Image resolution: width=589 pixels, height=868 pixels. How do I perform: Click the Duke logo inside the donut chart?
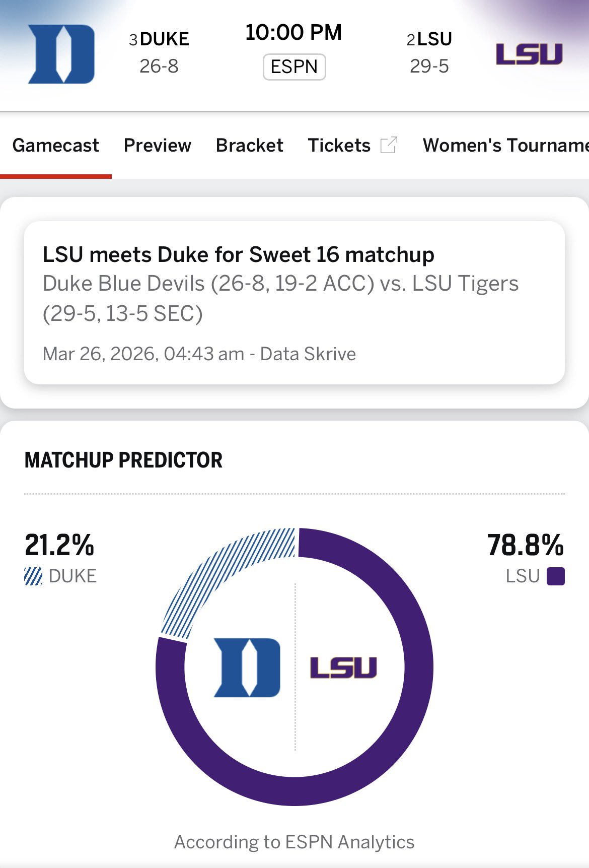click(x=247, y=667)
